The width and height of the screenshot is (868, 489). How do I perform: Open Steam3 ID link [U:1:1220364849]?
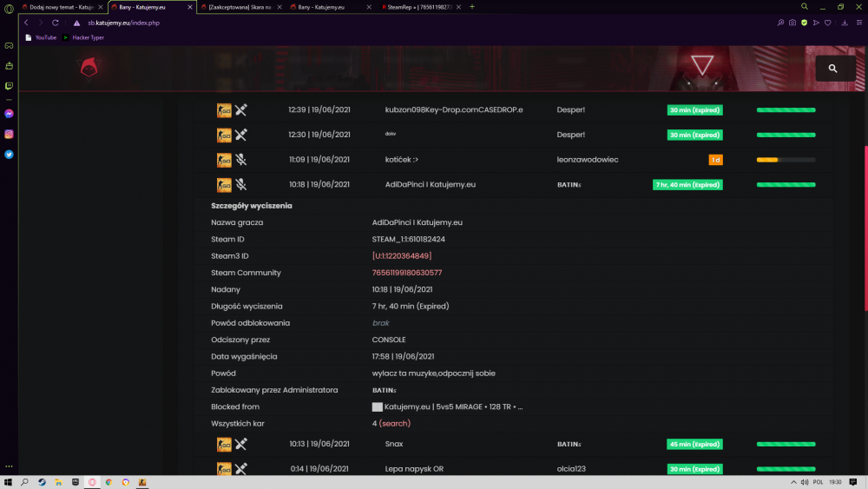pos(402,256)
